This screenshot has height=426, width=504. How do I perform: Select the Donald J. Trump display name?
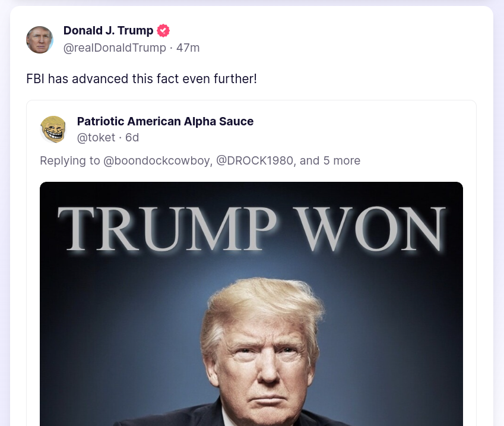click(x=108, y=30)
